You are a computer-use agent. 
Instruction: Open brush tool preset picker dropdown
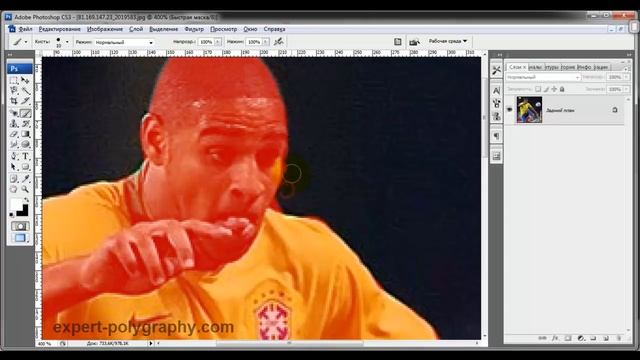tap(26, 42)
